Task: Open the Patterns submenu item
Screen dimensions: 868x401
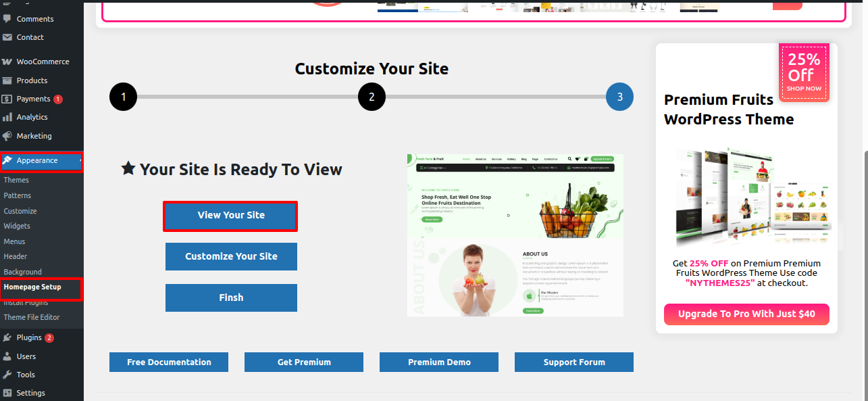Action: [x=18, y=195]
